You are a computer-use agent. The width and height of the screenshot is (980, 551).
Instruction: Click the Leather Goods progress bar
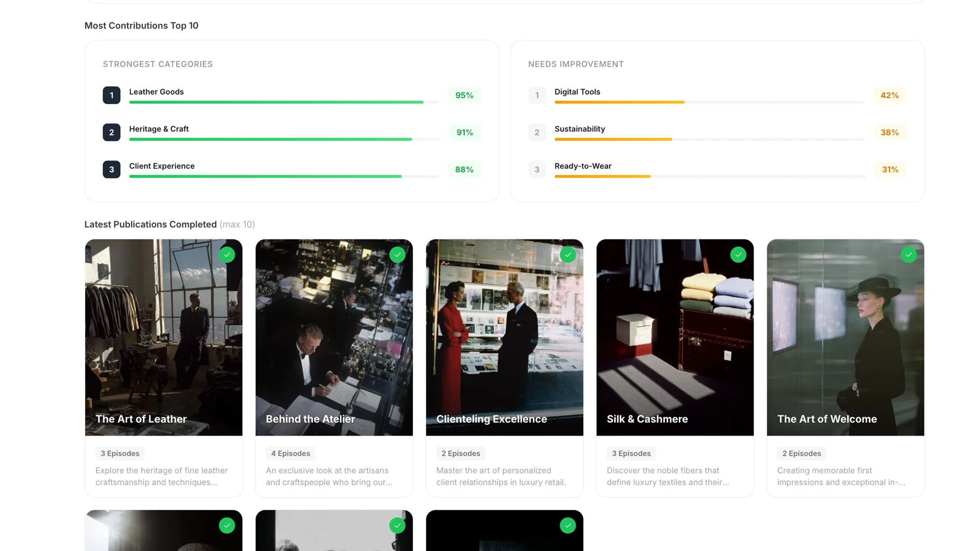pos(284,102)
